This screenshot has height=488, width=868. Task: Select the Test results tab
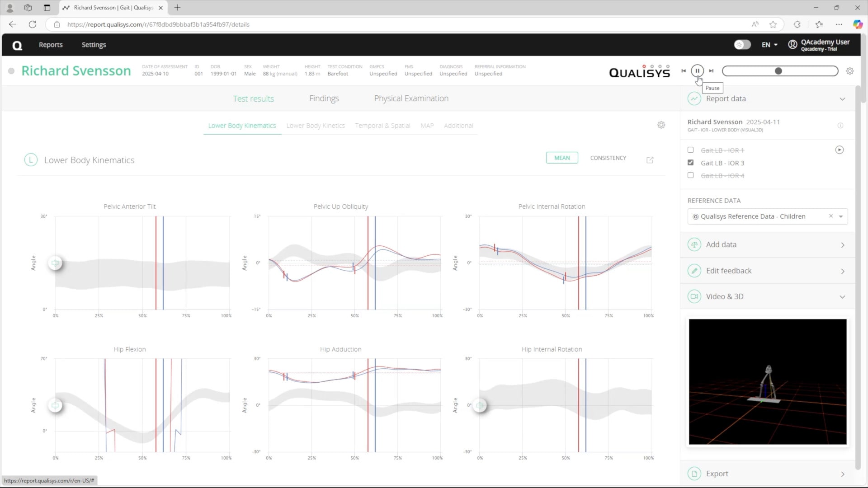coord(253,99)
